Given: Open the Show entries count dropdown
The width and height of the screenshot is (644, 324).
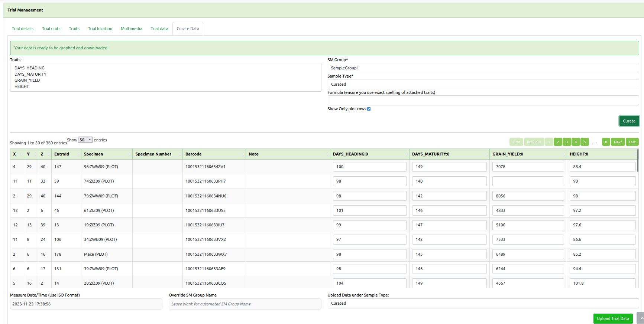Looking at the screenshot, I should (x=85, y=140).
